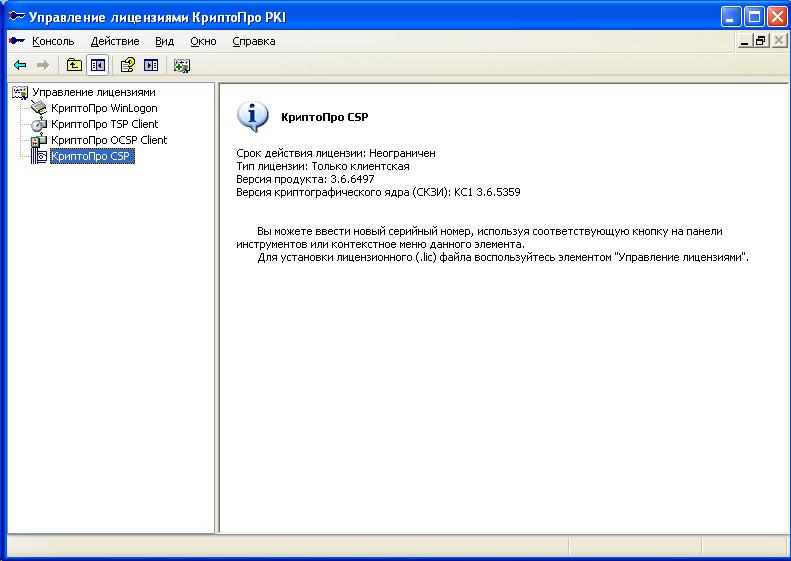Open the Действие menu

click(x=115, y=41)
